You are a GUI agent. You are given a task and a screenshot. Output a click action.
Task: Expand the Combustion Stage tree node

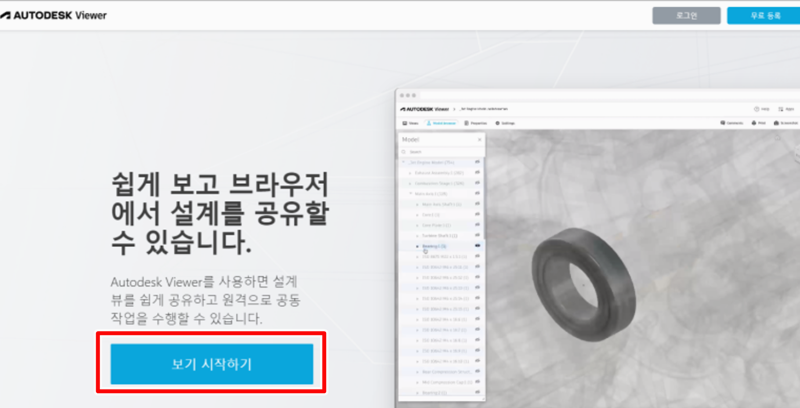[410, 183]
